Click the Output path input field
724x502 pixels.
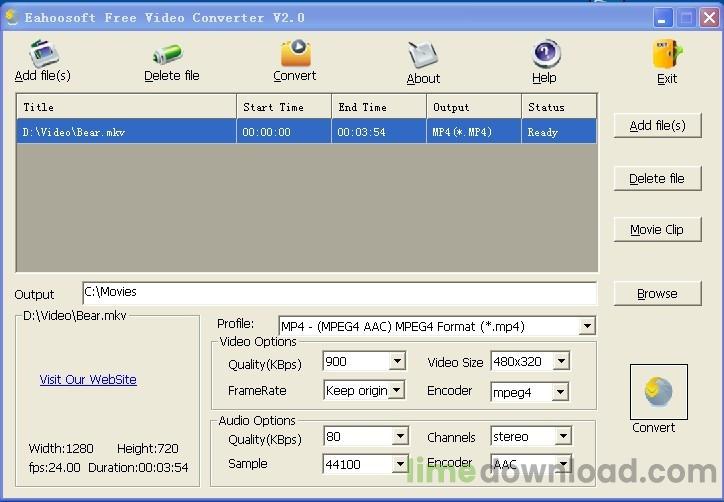click(339, 292)
